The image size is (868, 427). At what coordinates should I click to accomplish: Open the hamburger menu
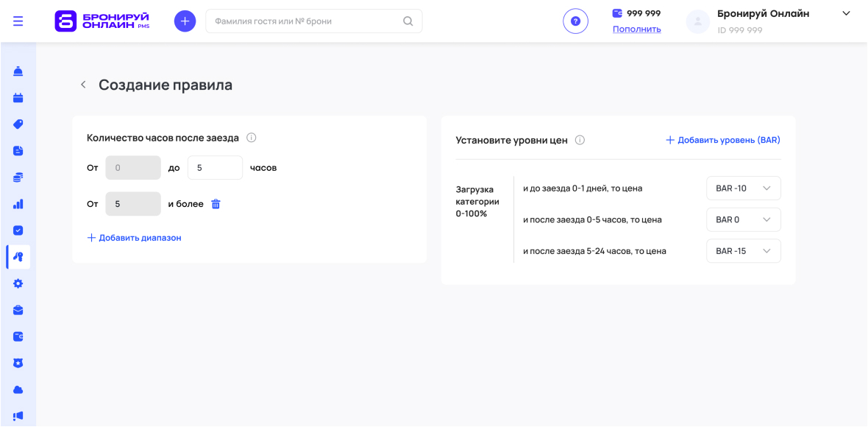[18, 21]
